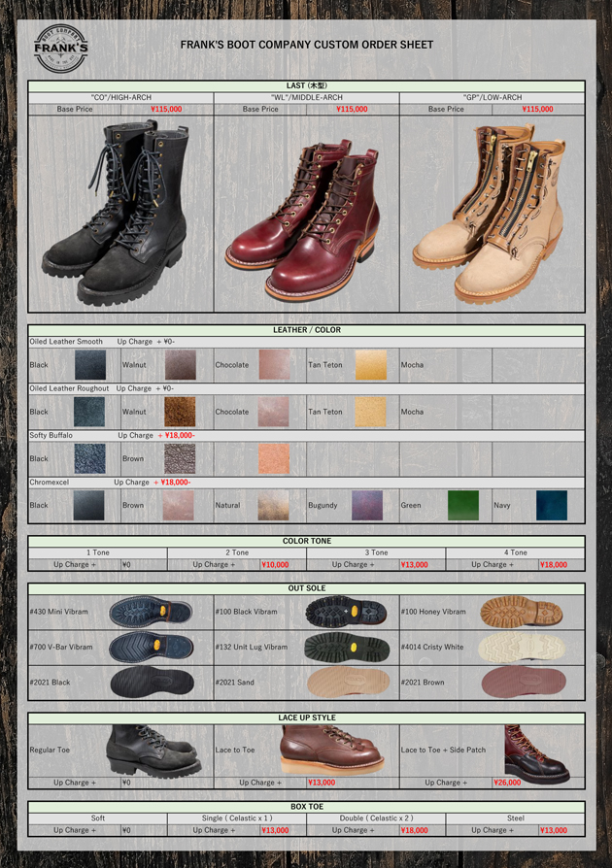Pick the Chromexcel Green color swatch
Image resolution: width=612 pixels, height=868 pixels.
463,505
